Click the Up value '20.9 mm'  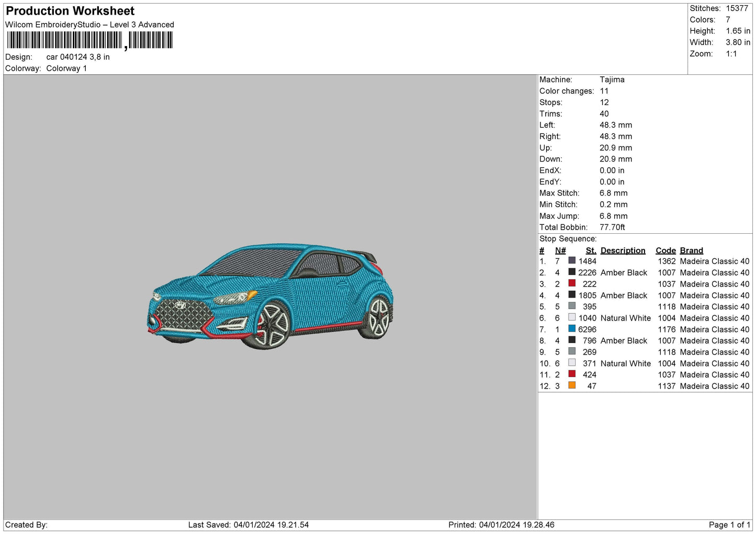(x=616, y=147)
